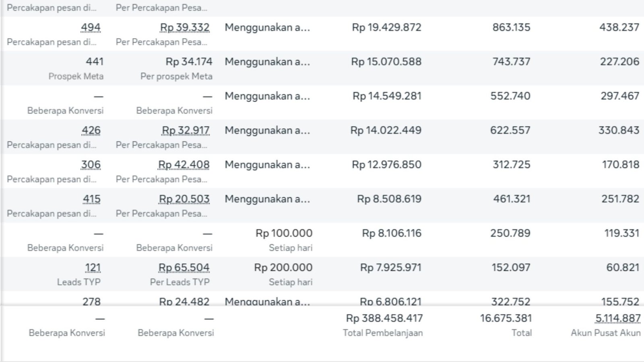The image size is (644, 362).
Task: Select the Rp 100.000 Setiap hari budget cell
Action: click(x=284, y=233)
